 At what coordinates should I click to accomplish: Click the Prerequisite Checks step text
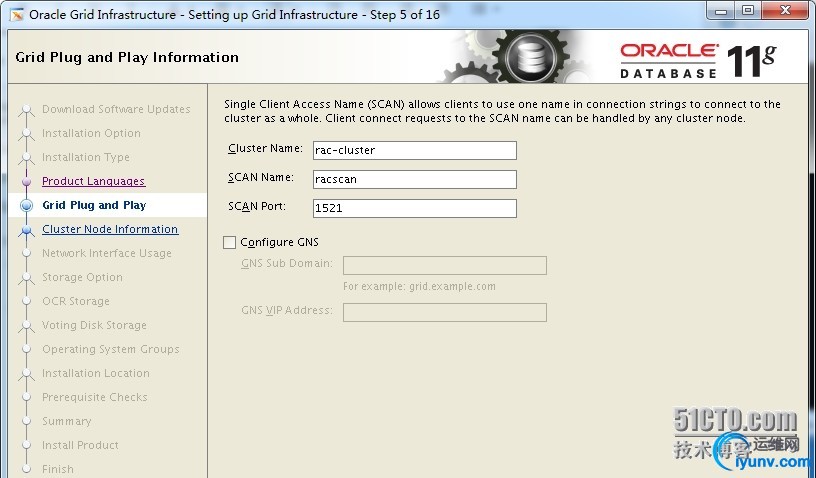[x=95, y=397]
